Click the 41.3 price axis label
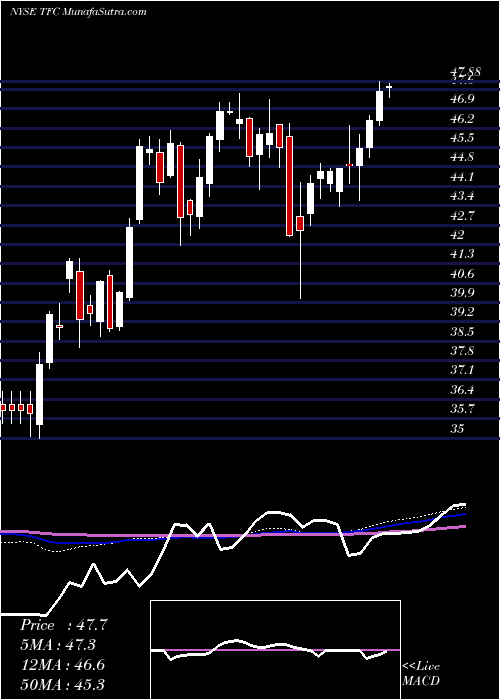Image resolution: width=500 pixels, height=700 pixels. tap(463, 254)
